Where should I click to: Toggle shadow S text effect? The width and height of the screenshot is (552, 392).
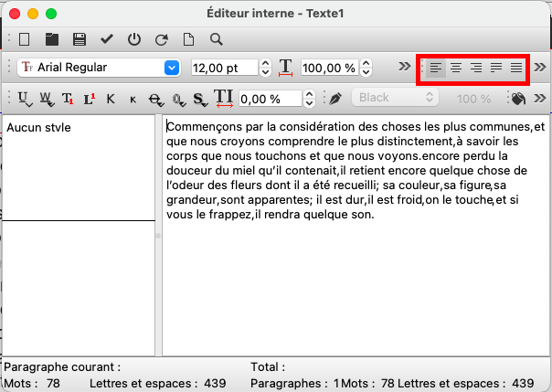tap(200, 100)
